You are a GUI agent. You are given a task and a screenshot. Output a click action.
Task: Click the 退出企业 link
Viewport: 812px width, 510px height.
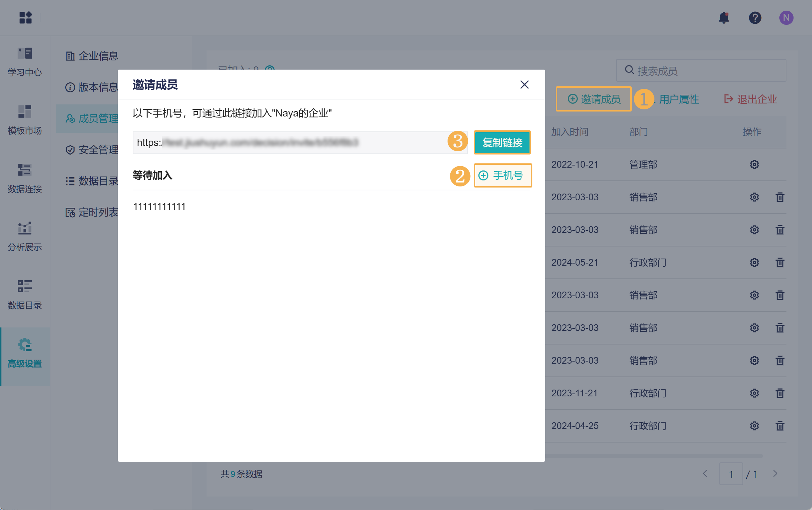pyautogui.click(x=750, y=99)
